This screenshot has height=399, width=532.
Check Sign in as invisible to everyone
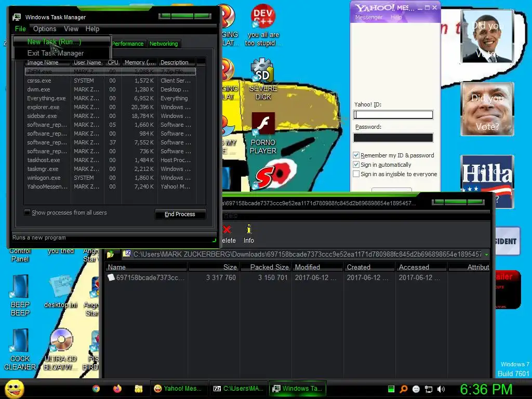click(x=356, y=174)
